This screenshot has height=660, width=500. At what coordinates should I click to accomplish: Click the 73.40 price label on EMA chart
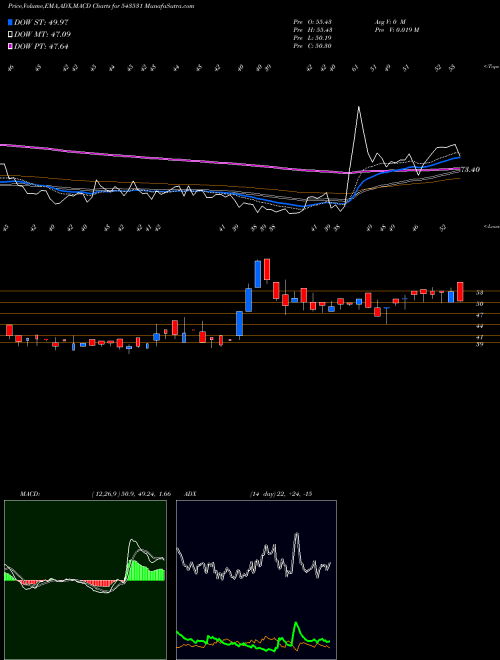coord(470,170)
